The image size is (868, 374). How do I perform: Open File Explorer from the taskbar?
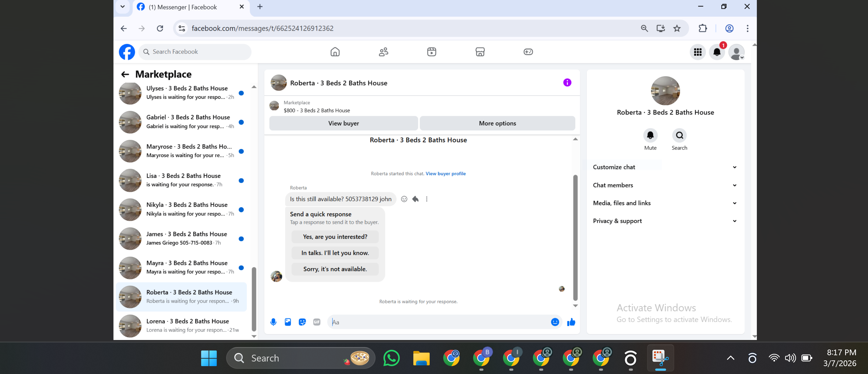pyautogui.click(x=421, y=358)
